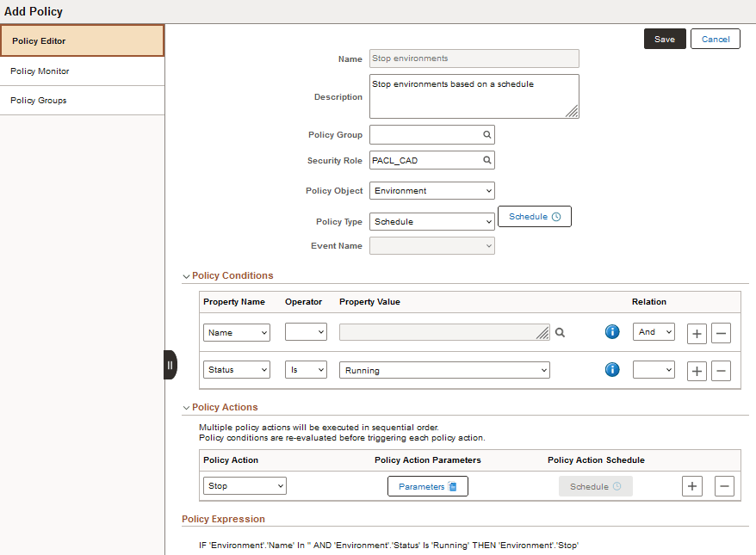Click the info icon beside the Name condition

point(612,331)
